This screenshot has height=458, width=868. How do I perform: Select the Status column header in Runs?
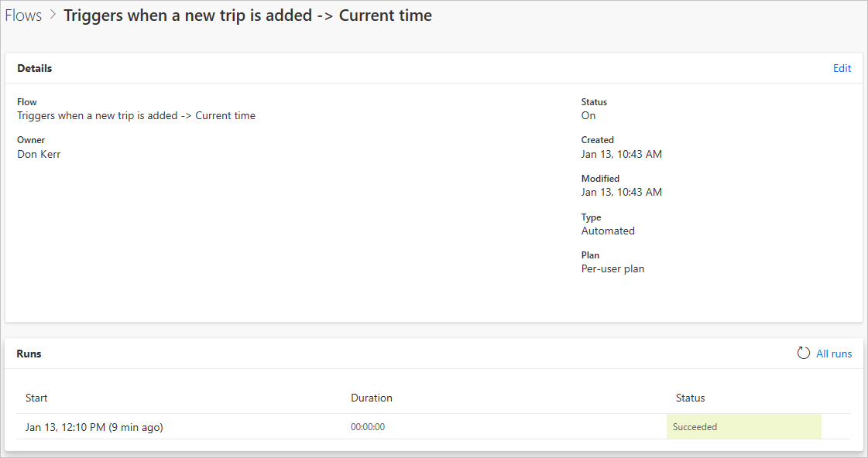(x=691, y=398)
